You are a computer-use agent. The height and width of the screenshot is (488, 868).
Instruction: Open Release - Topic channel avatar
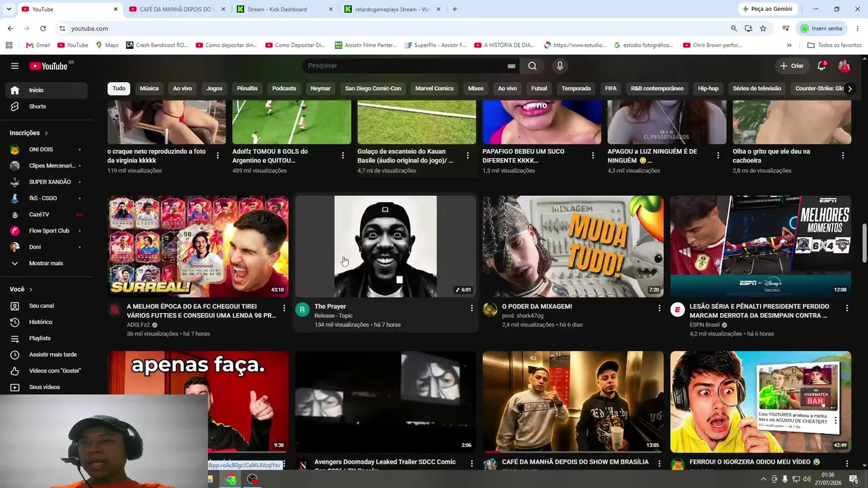[x=302, y=310]
